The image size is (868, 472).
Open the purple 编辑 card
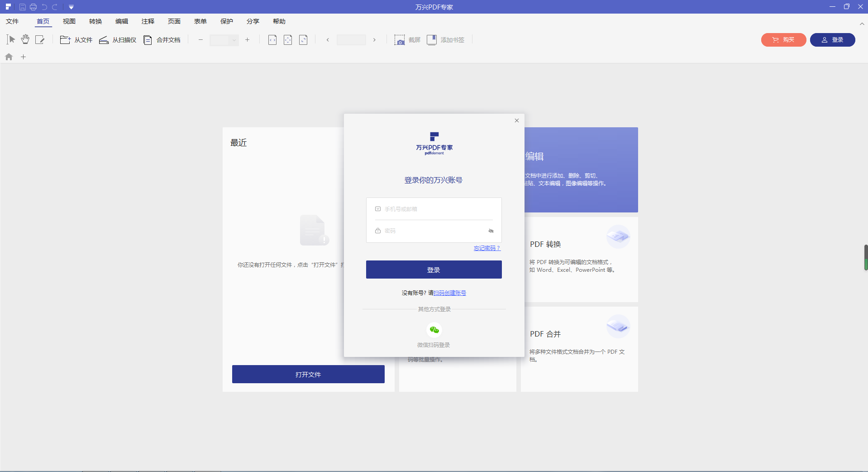[x=581, y=170]
